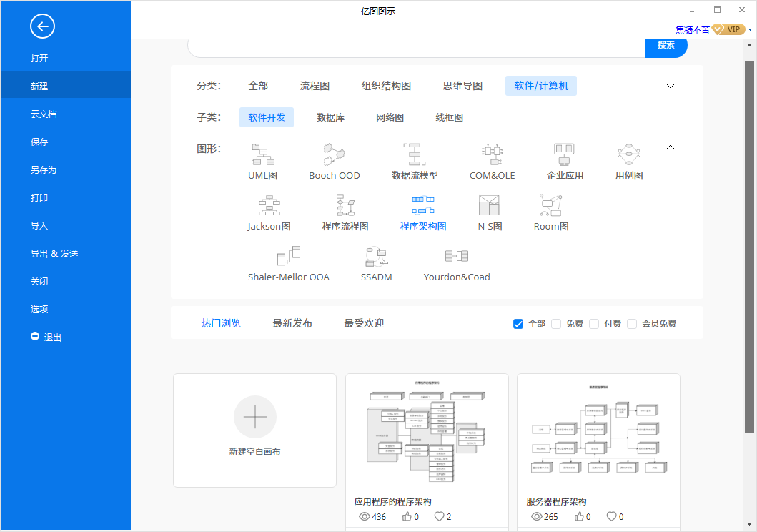Pick the 线框图 subcategory
The width and height of the screenshot is (757, 532).
(x=449, y=117)
